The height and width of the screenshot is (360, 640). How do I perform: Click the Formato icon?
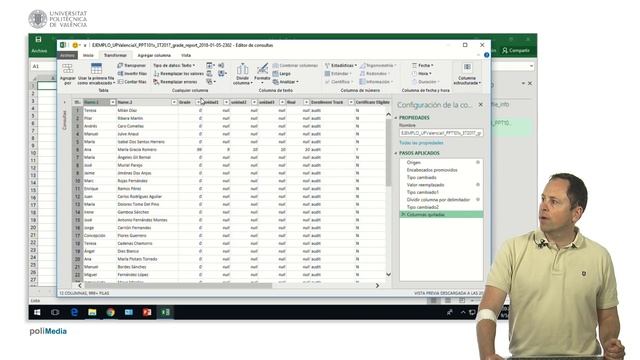(x=262, y=73)
